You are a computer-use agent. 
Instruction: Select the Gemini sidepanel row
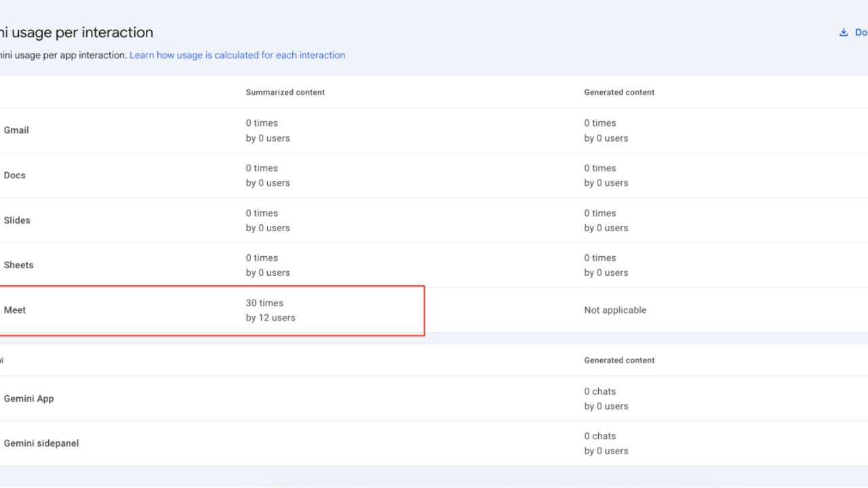pos(41,443)
